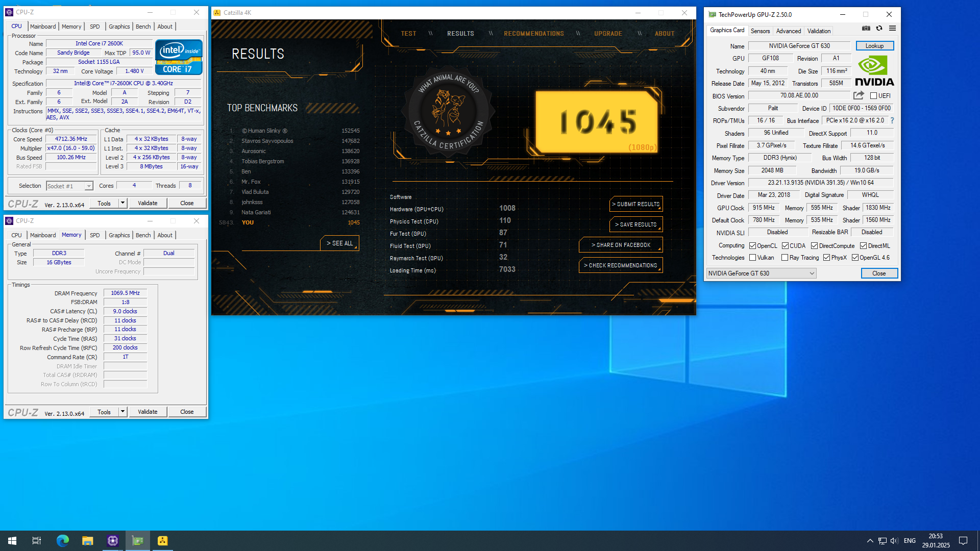Screen dimensions: 980x551
Task: Toggle the CUDA checkbox
Action: click(x=785, y=246)
